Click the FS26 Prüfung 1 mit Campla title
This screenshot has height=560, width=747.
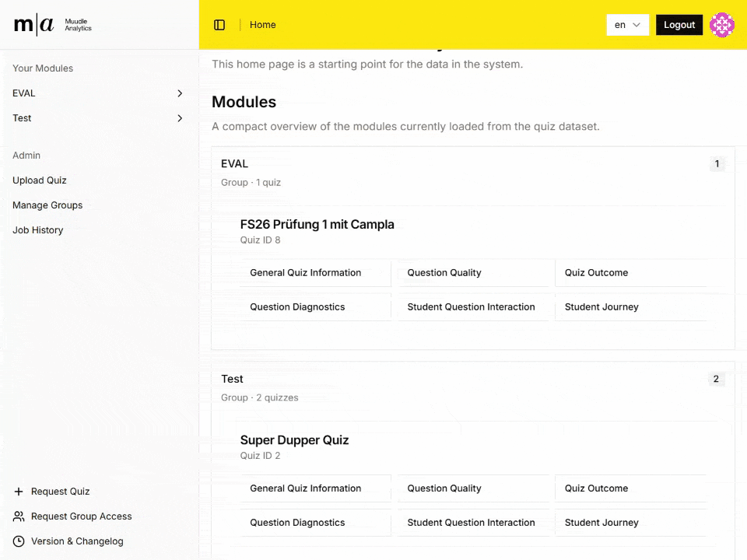317,224
